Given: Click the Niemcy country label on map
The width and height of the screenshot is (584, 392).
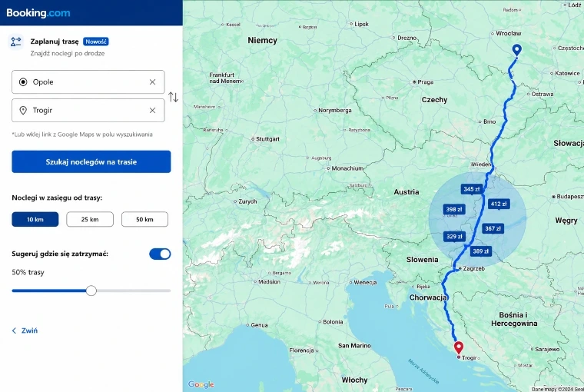Looking at the screenshot, I should coord(262,40).
